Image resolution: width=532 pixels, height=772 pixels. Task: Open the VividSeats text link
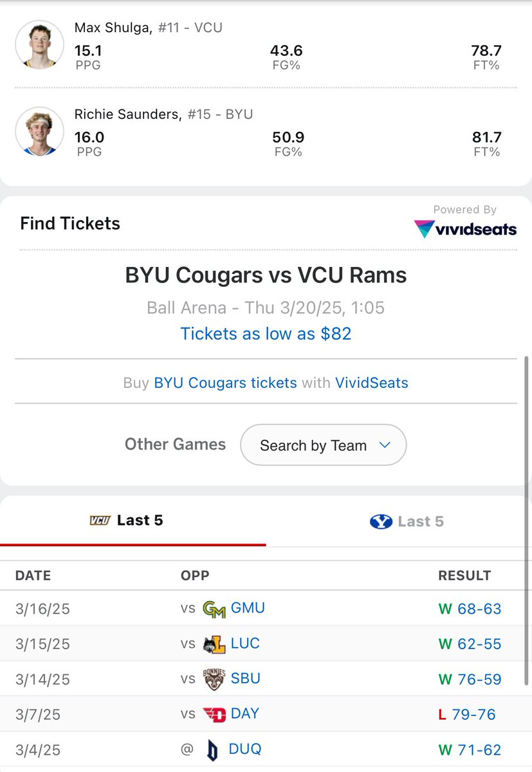point(371,383)
